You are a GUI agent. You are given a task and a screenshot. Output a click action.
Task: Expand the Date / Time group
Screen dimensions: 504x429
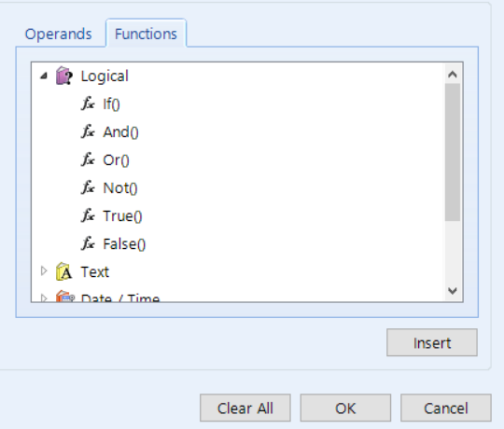44,298
